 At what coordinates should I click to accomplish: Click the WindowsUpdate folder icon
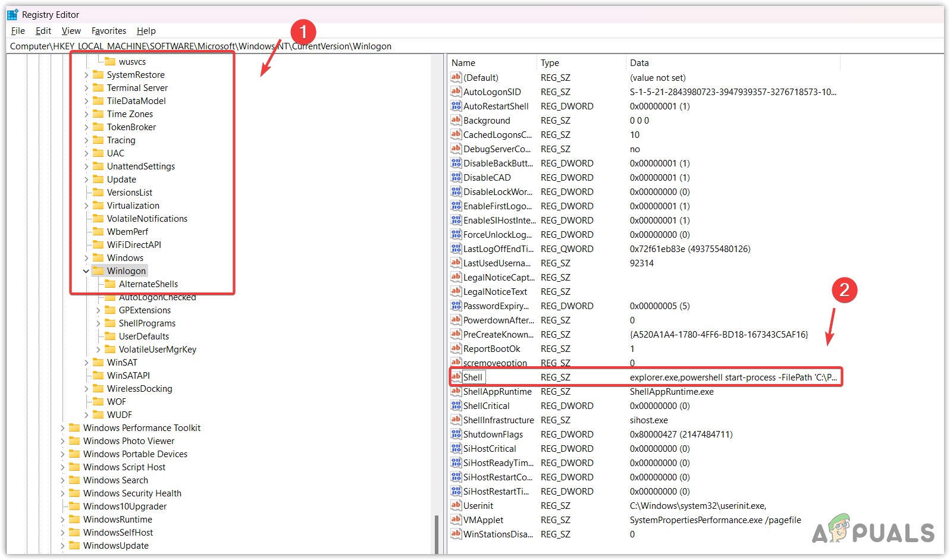(74, 545)
